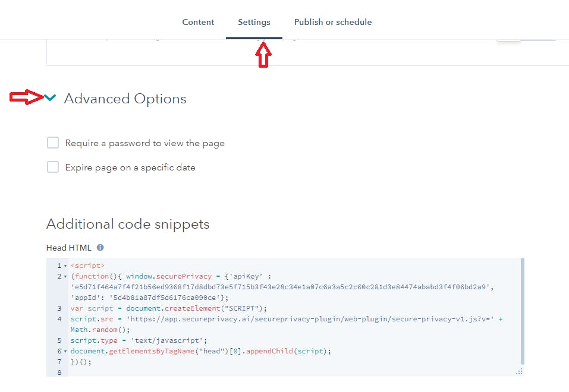Click the Expire page on a specific date label
Image resolution: width=569 pixels, height=392 pixels.
coord(130,167)
